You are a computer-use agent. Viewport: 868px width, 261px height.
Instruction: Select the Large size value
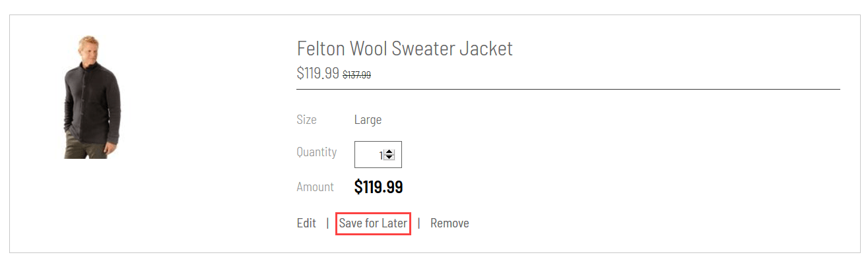point(368,120)
